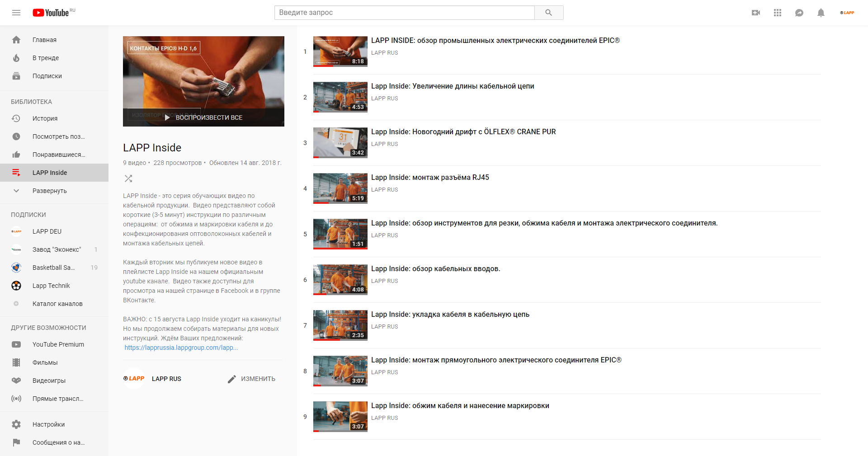
Task: Open Lapp Technik subscription
Action: point(54,286)
